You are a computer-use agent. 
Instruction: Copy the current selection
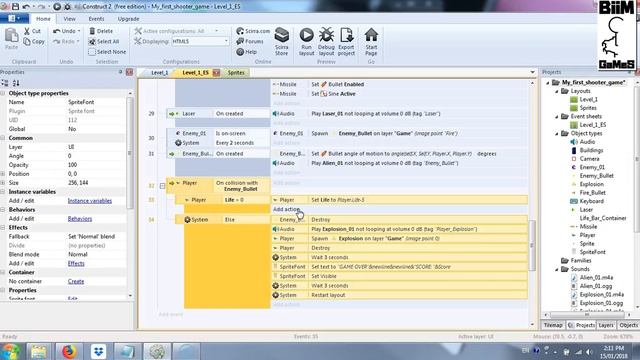click(x=34, y=41)
